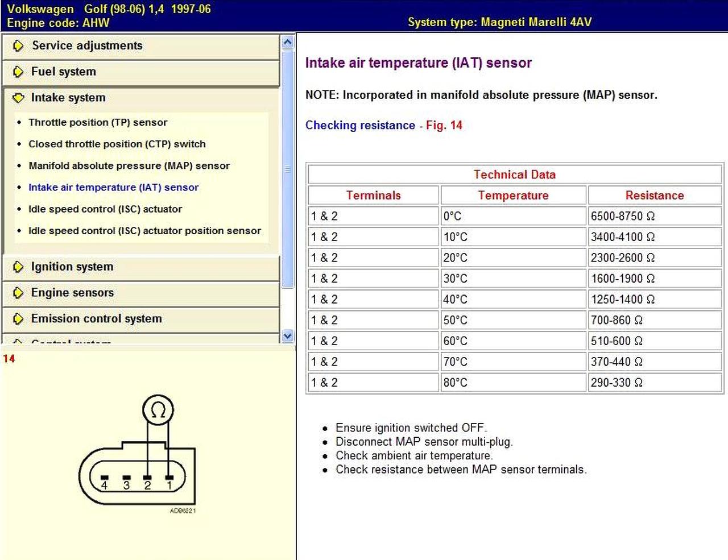The image size is (728, 560).
Task: Click the NOTE about MAP sensor line
Action: click(x=481, y=95)
